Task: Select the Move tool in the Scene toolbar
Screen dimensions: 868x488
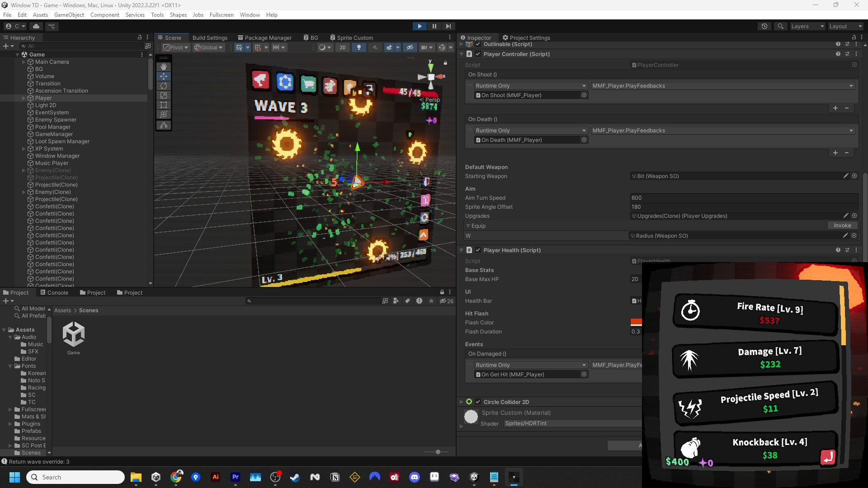Action: tap(164, 76)
